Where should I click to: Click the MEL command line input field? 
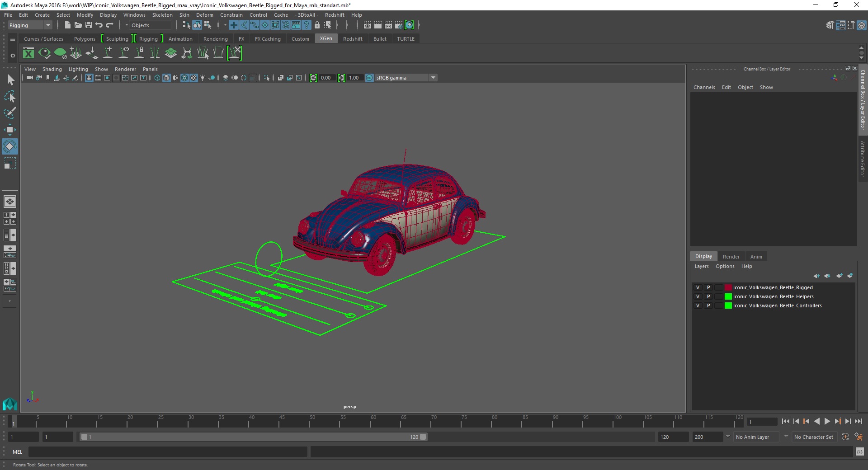pyautogui.click(x=168, y=451)
